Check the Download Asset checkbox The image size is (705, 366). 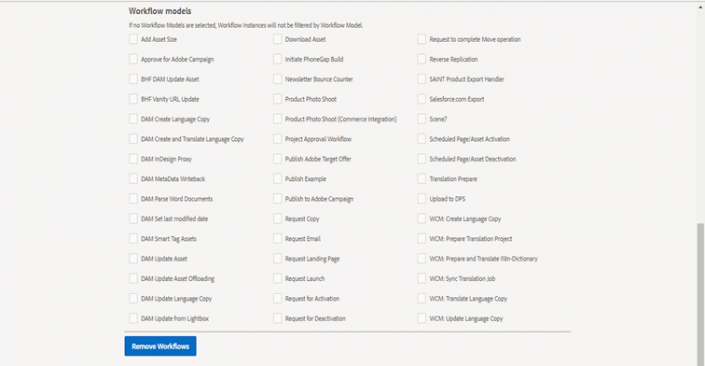point(277,39)
